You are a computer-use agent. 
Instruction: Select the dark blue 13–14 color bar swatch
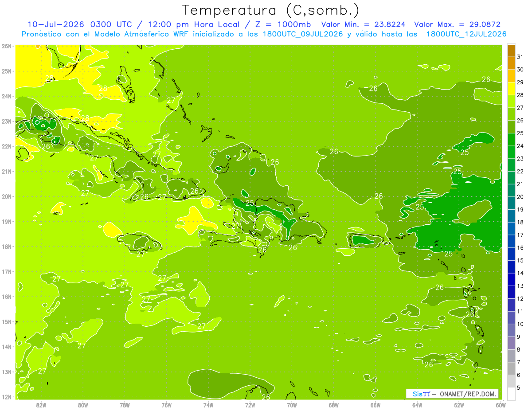click(511, 280)
